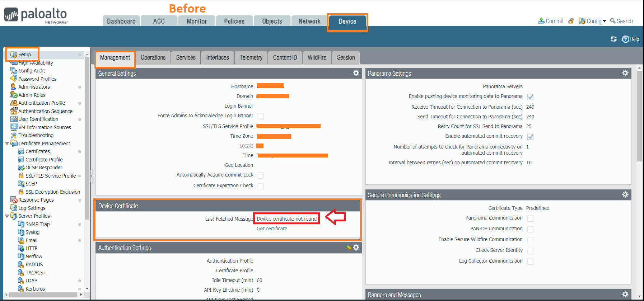Viewport: 644px width, 301px height.
Task: Toggle Enable automated commit recovery checkbox
Action: pos(530,136)
